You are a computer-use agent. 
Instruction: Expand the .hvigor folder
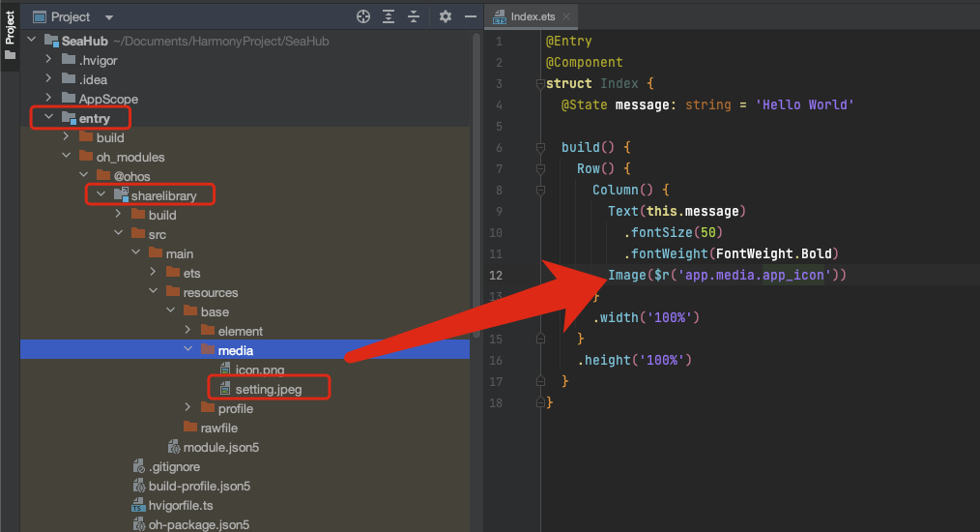48,59
